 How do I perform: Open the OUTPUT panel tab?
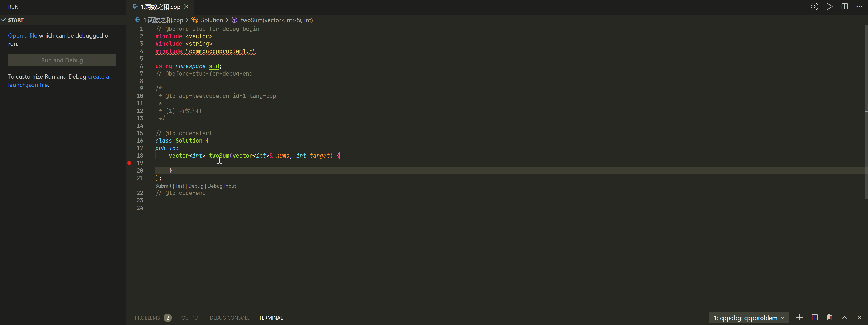191,317
